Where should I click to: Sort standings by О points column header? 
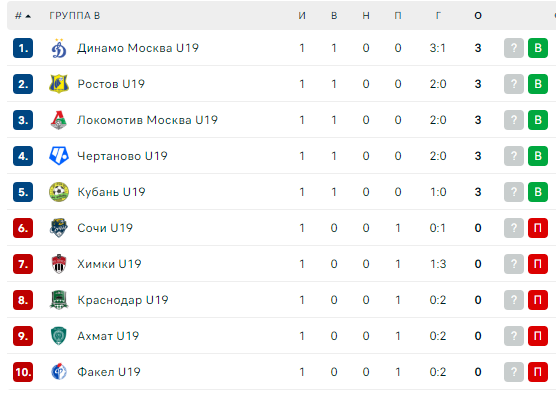pyautogui.click(x=478, y=16)
